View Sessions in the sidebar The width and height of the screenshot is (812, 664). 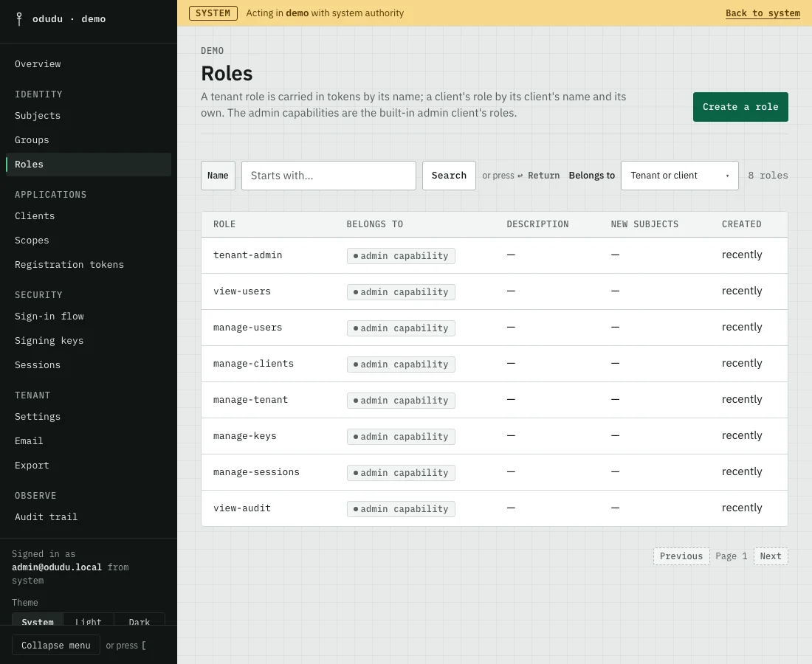pyautogui.click(x=38, y=365)
